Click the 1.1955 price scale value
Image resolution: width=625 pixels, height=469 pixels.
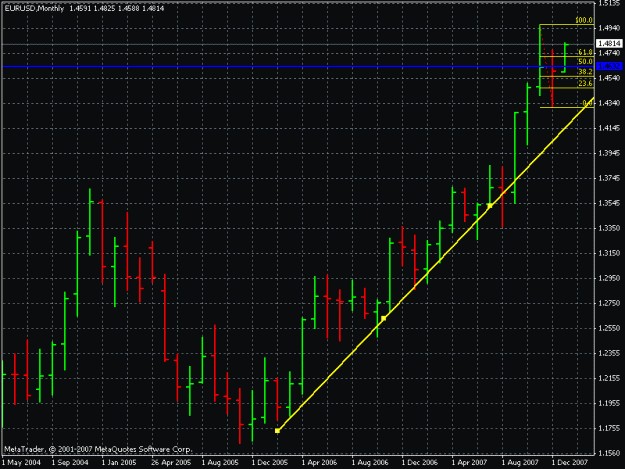coord(609,403)
